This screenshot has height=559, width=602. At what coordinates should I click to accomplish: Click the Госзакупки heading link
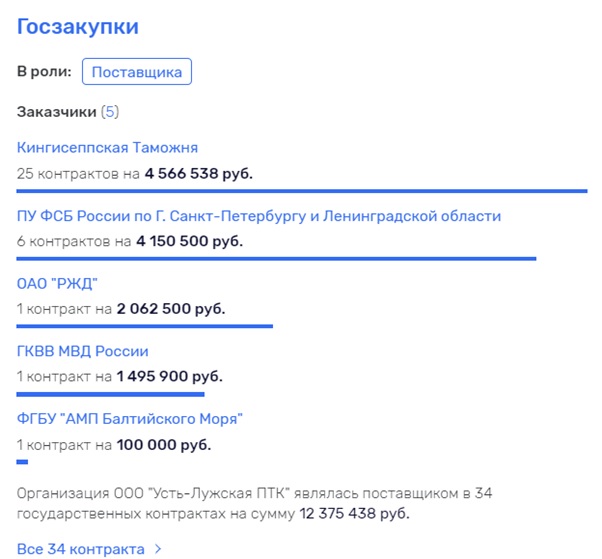[78, 27]
